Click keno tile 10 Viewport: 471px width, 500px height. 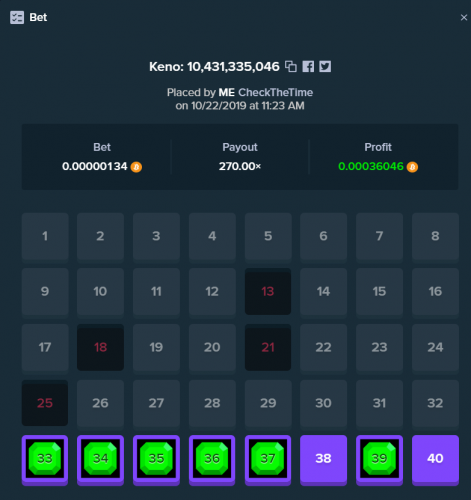(x=100, y=292)
